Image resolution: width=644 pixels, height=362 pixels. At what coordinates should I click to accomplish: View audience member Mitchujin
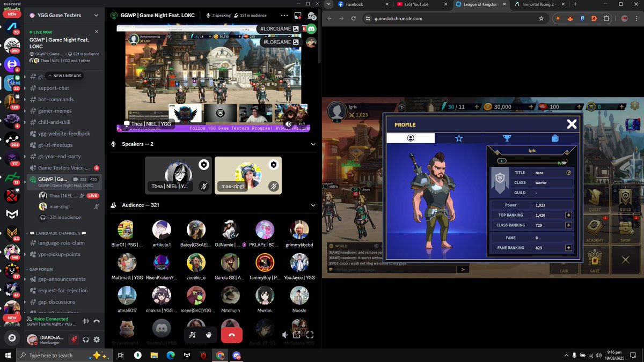[231, 299]
